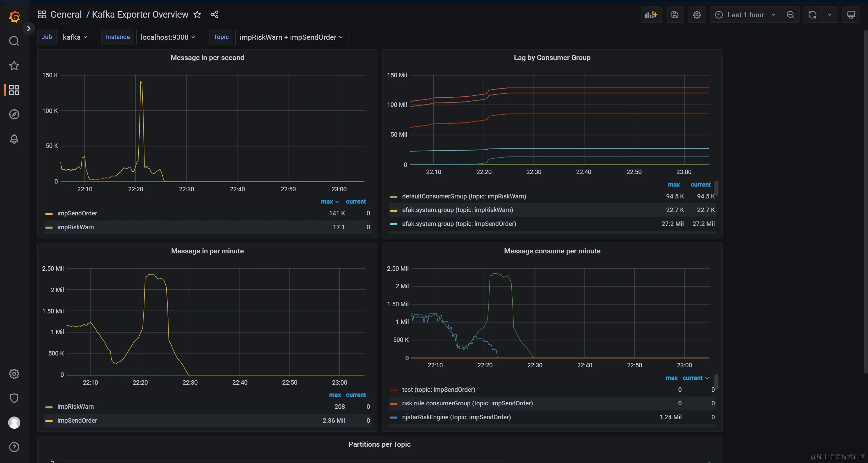The width and height of the screenshot is (868, 463).
Task: Click the General folder breadcrumb
Action: tap(66, 15)
